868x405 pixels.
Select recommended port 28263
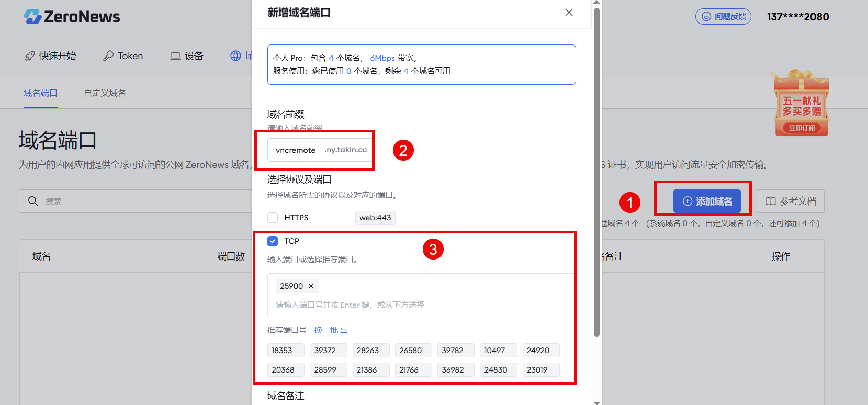point(371,351)
